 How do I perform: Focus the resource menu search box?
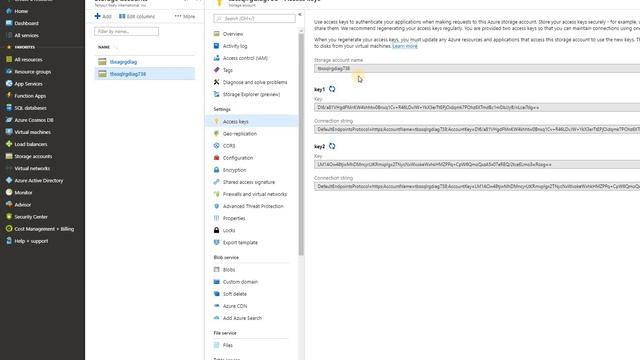[254, 18]
